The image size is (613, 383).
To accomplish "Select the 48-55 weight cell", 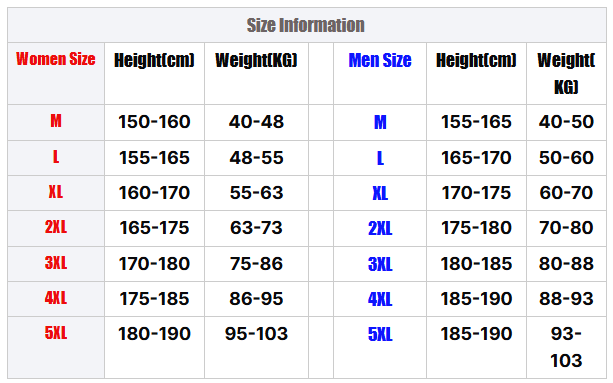I will (256, 158).
